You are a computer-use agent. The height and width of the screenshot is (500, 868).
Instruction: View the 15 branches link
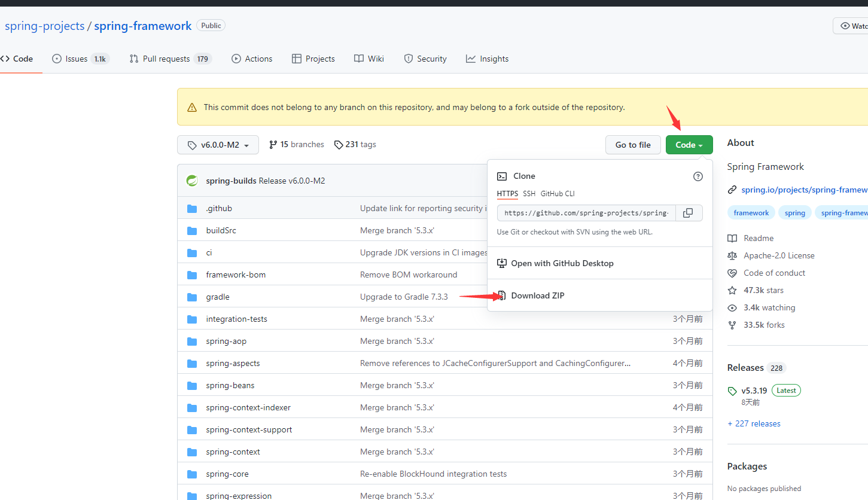(297, 145)
